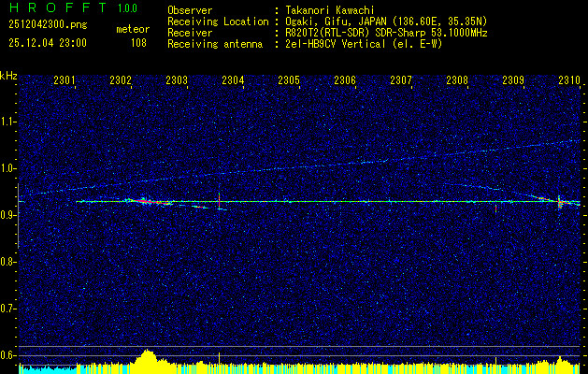Click the 0.8 frequency axis label
The width and height of the screenshot is (588, 374).
[7, 262]
